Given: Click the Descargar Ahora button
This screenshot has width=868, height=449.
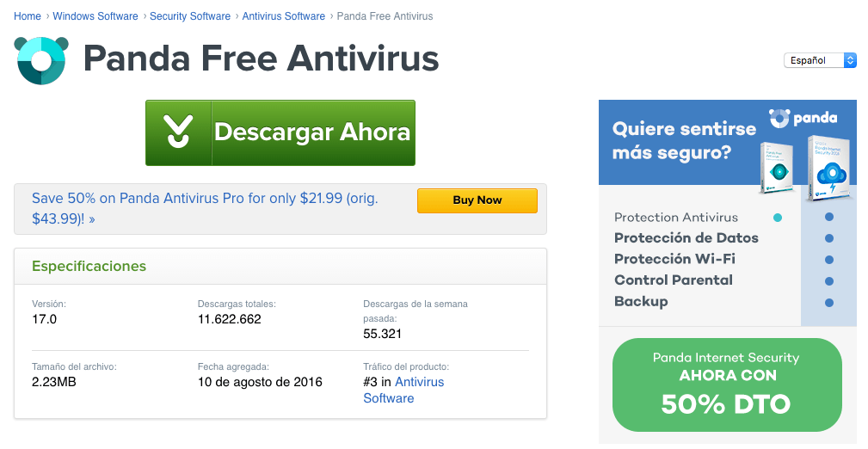Looking at the screenshot, I should click(280, 132).
